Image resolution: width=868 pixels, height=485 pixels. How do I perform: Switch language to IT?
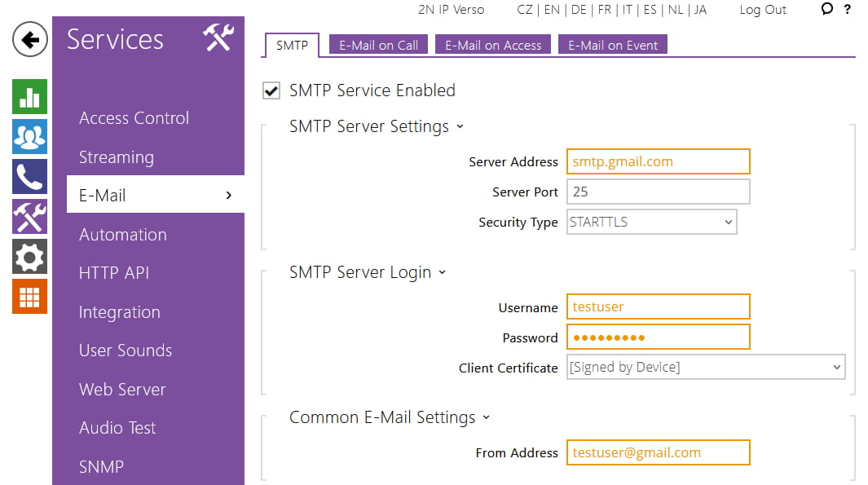pos(628,10)
